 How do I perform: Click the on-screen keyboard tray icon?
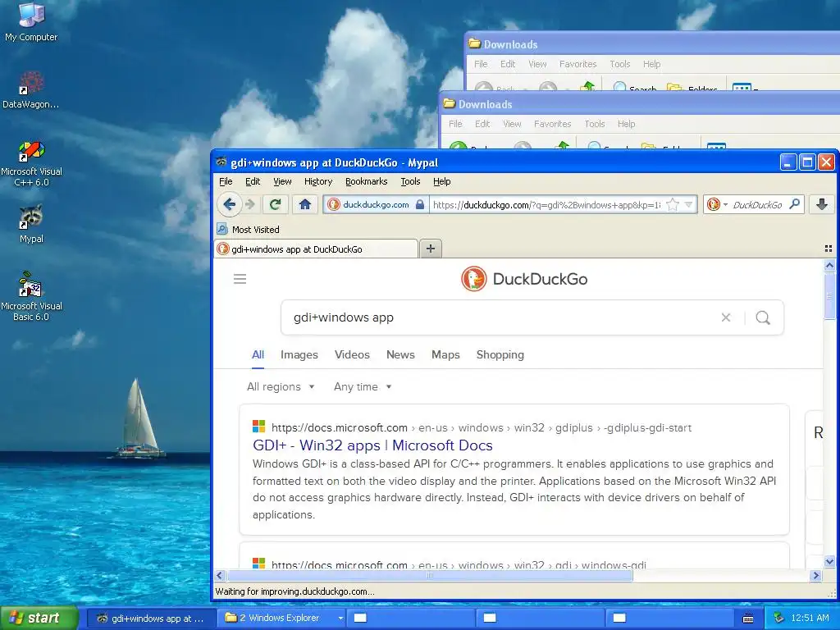pos(748,619)
